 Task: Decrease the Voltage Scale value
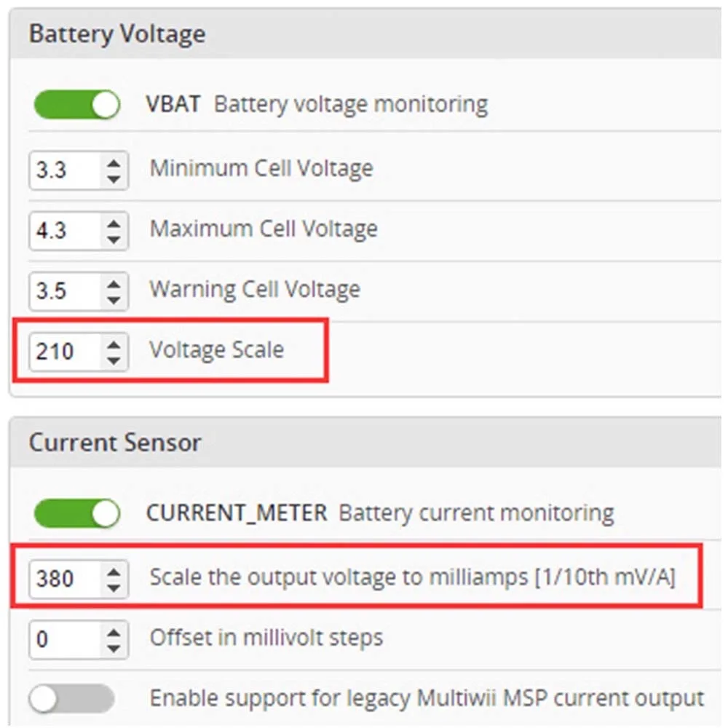(113, 360)
